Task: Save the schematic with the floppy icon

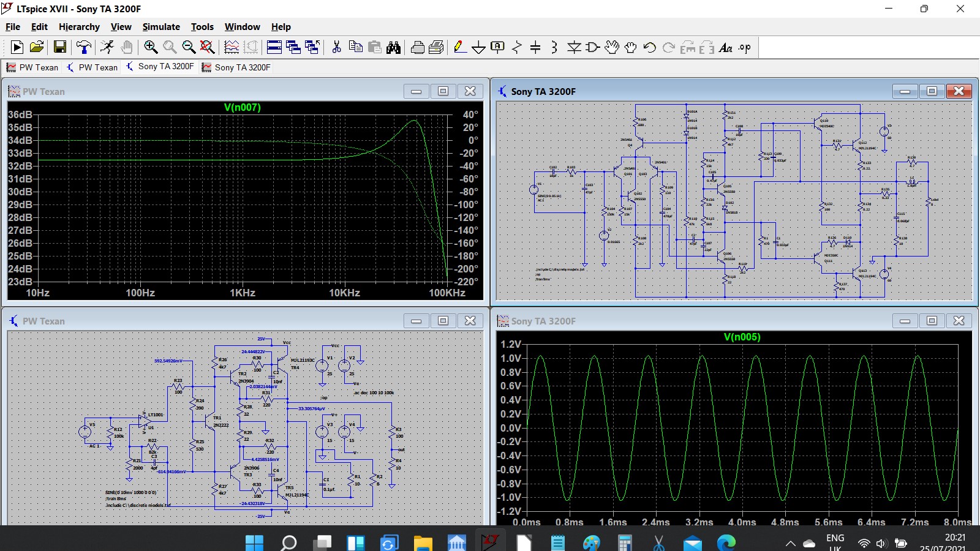Action: pyautogui.click(x=60, y=47)
